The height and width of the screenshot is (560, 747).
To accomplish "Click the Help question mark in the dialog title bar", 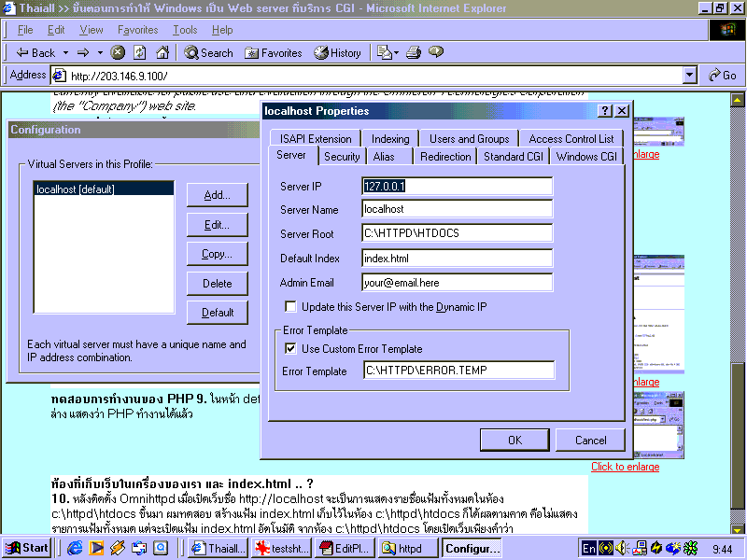I will coord(605,111).
